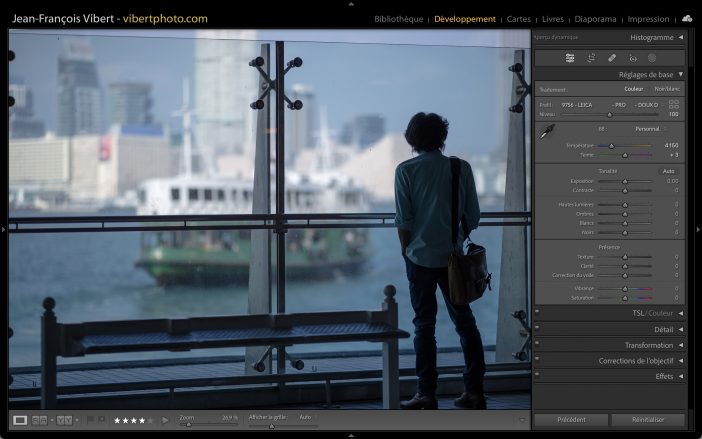Expand the Transformation panel
702x439 pixels.
click(648, 345)
